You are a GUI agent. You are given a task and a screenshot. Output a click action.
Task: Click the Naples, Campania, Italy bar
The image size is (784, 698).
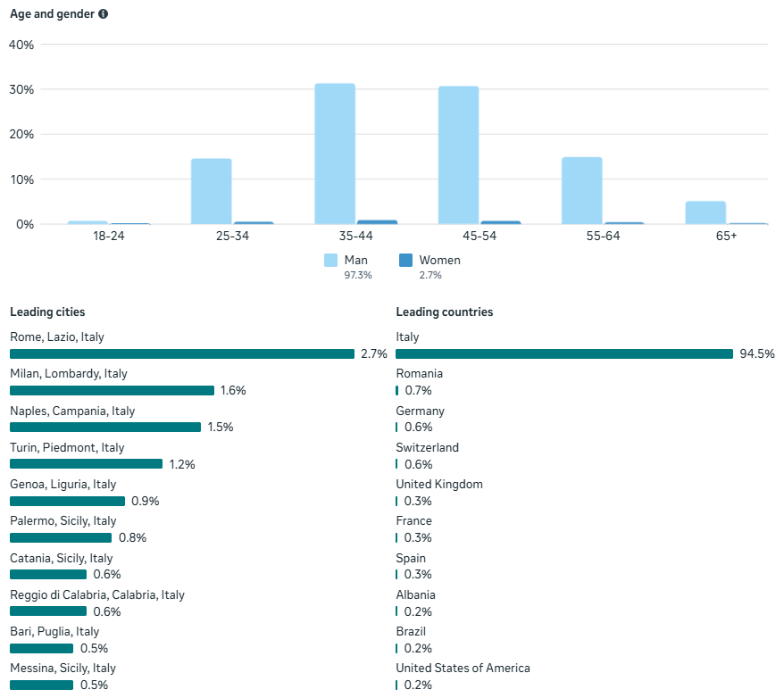105,427
